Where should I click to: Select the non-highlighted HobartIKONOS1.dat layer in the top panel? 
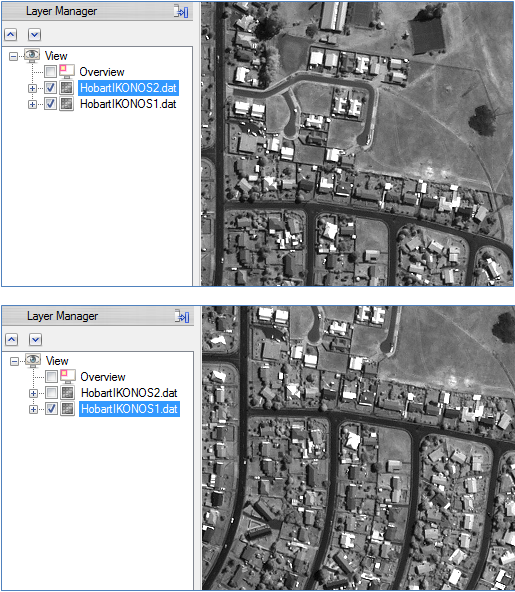click(128, 104)
